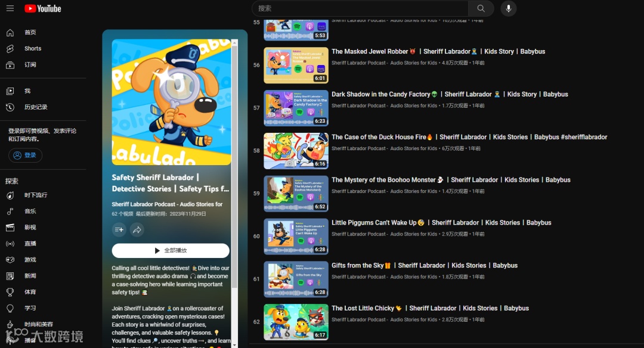Click thumbnail of video 57 (6:23)
The image size is (644, 348).
pos(296,108)
